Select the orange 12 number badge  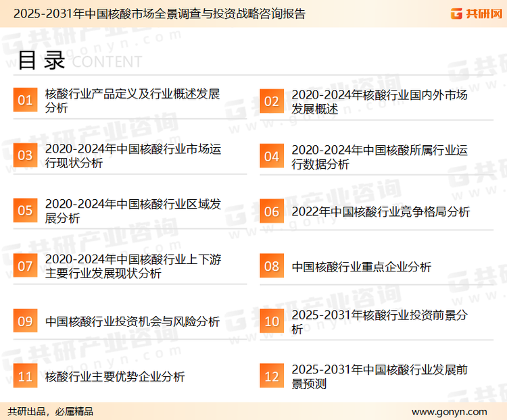click(272, 375)
